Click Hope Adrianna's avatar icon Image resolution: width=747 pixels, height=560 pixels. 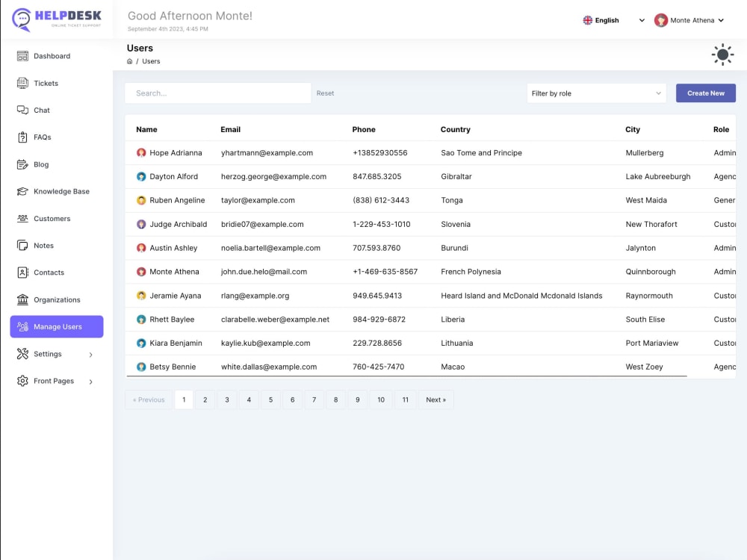141,152
